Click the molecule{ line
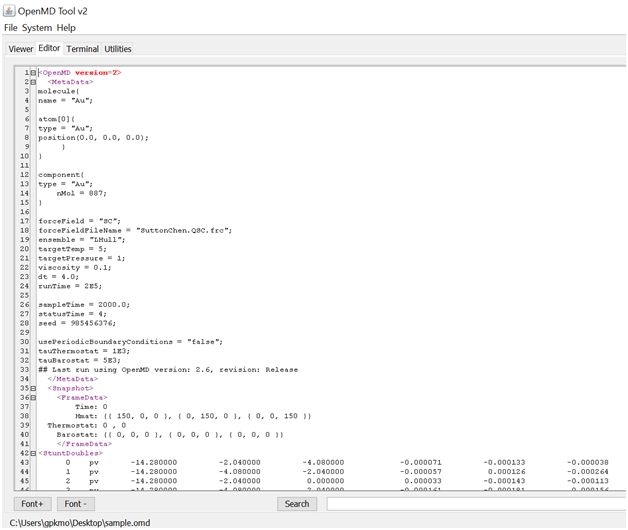This screenshot has height=530, width=628. pyautogui.click(x=58, y=91)
